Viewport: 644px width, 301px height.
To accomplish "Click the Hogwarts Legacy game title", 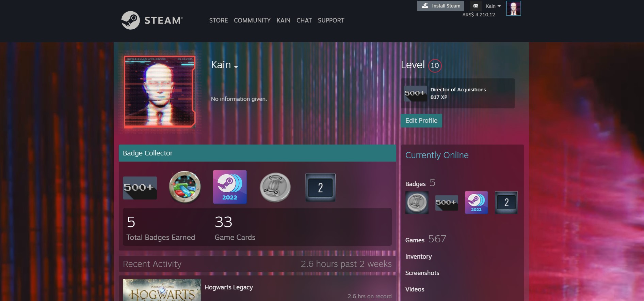I will [229, 287].
